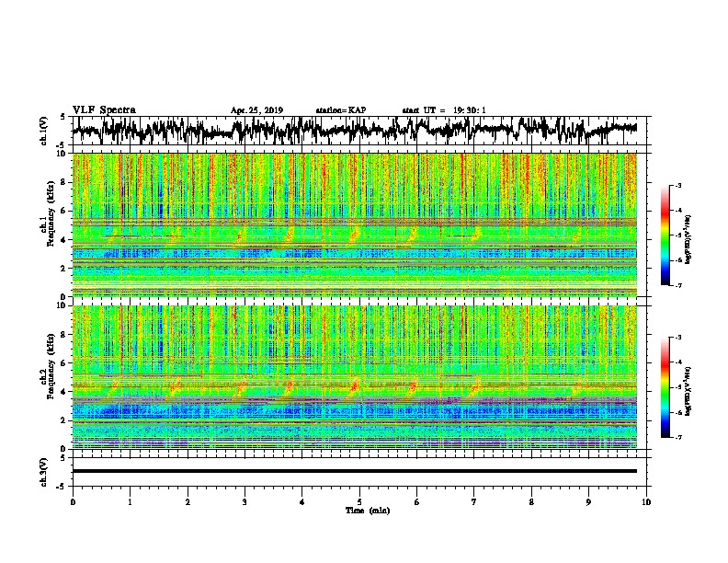
Task: Click time axis tick label '2'
Action: point(188,502)
